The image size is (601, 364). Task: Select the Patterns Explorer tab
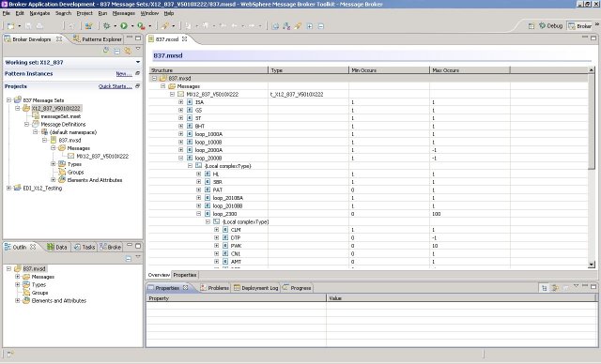(98, 39)
